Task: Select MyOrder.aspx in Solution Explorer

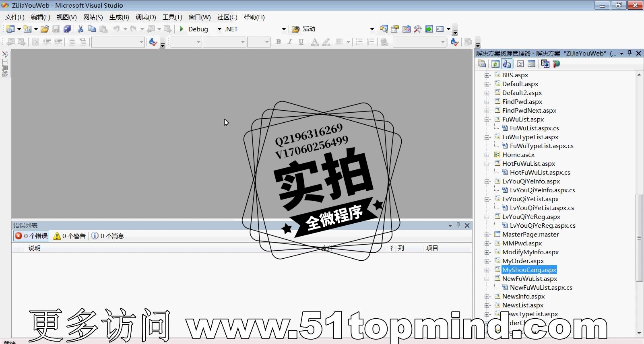Action: pos(523,261)
